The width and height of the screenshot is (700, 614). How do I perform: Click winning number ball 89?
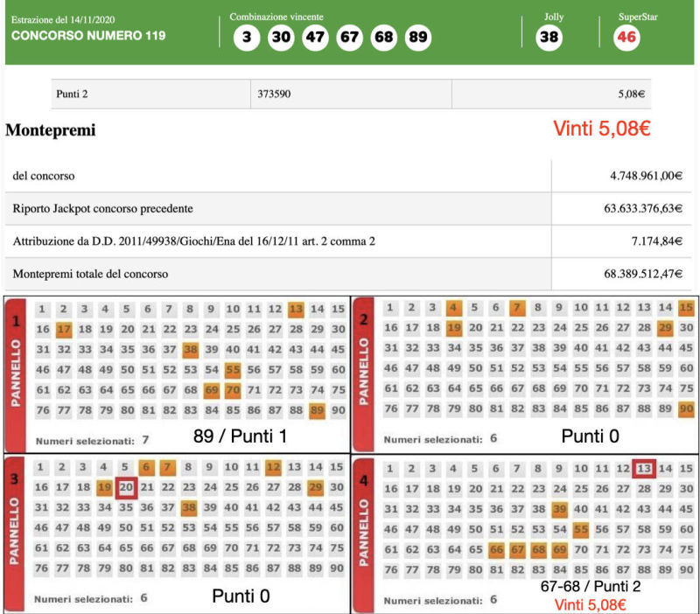click(x=418, y=38)
